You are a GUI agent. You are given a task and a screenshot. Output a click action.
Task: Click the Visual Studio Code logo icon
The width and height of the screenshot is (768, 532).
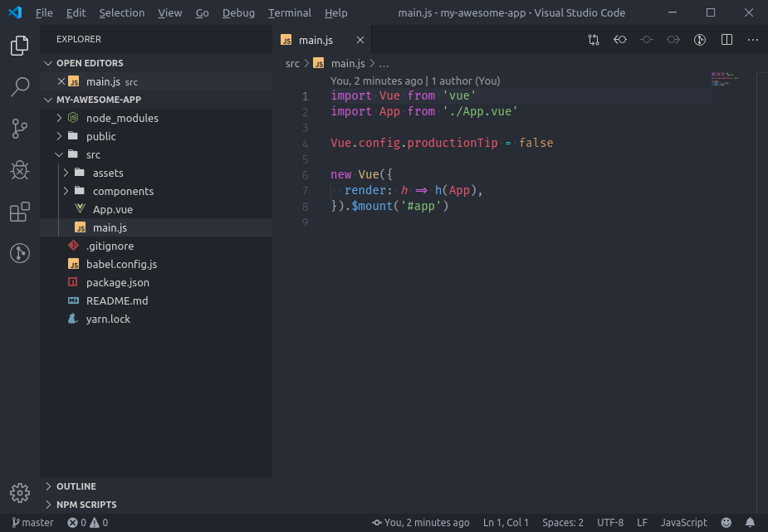[15, 12]
